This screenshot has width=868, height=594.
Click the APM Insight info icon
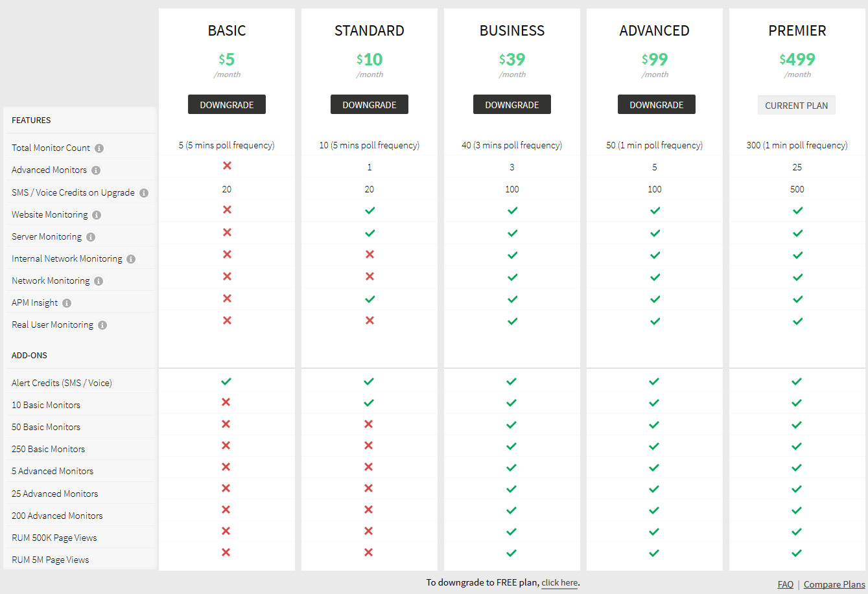pyautogui.click(x=67, y=303)
